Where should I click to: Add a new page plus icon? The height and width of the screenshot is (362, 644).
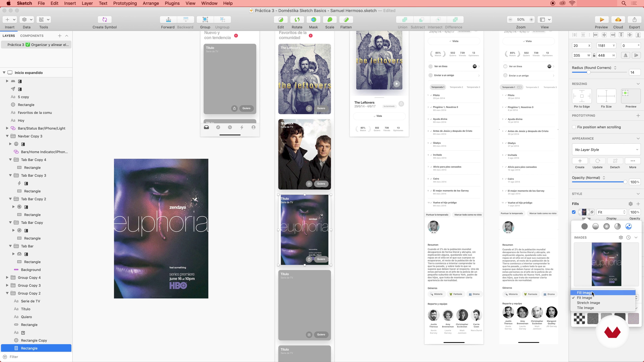click(x=60, y=36)
